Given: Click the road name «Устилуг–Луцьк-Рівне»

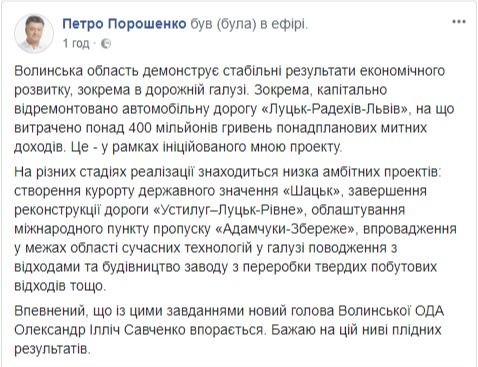Looking at the screenshot, I should (x=229, y=210).
